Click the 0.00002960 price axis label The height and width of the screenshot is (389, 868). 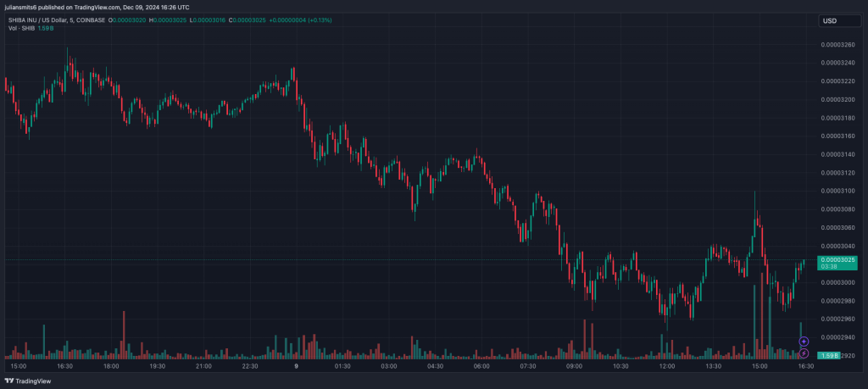(838, 320)
